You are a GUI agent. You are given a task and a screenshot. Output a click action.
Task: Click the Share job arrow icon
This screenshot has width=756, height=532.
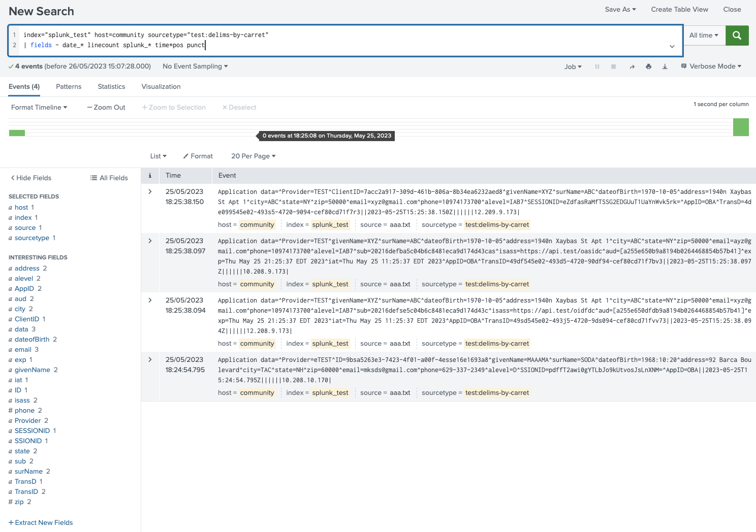(632, 66)
